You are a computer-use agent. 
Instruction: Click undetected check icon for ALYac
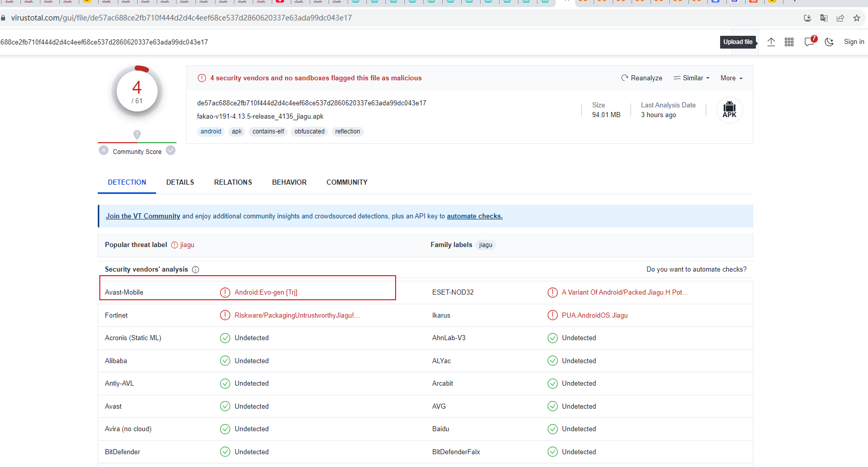click(553, 361)
